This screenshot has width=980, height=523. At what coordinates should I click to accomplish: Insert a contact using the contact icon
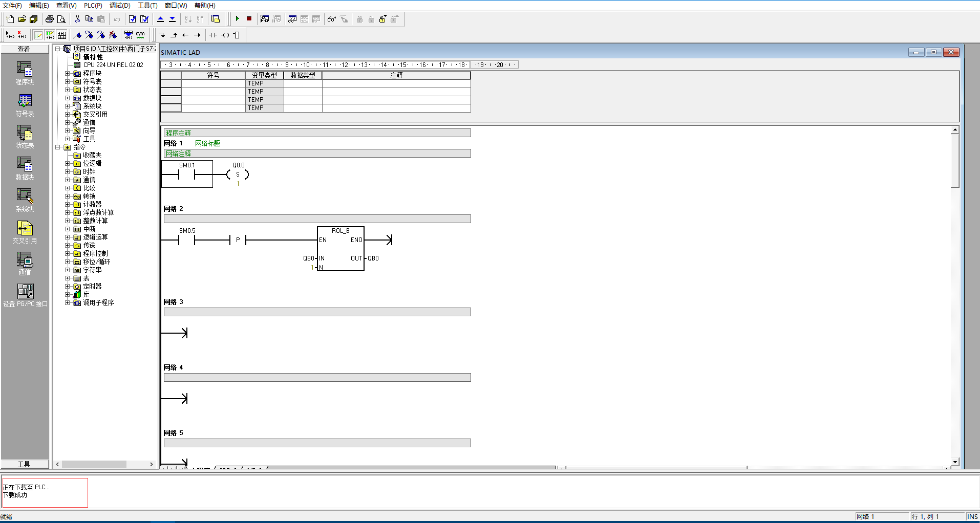click(x=213, y=35)
